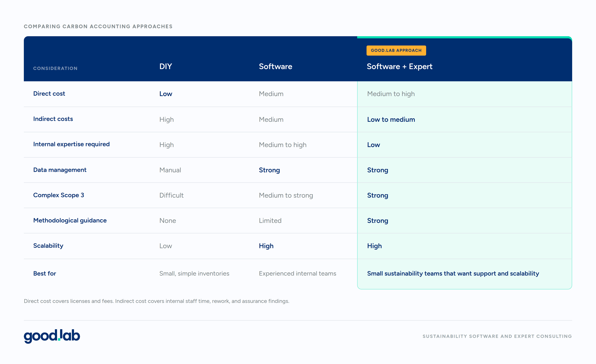
Task: Click DIY's High indirect costs cell
Action: [166, 119]
